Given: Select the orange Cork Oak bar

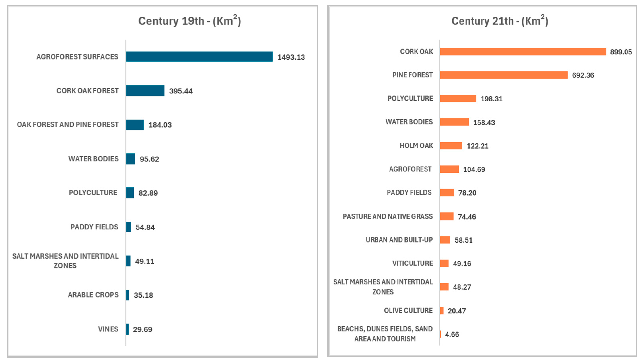Looking at the screenshot, I should pyautogui.click(x=523, y=52).
